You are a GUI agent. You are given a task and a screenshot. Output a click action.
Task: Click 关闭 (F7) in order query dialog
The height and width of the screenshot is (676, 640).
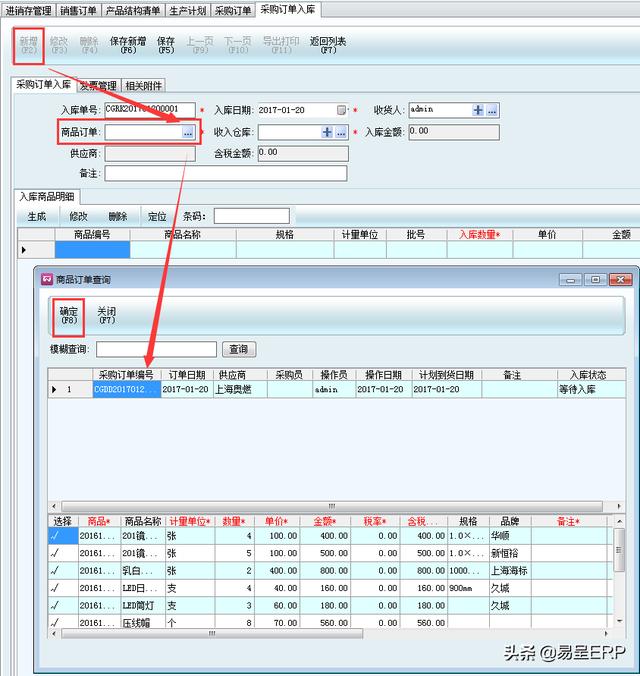click(106, 316)
